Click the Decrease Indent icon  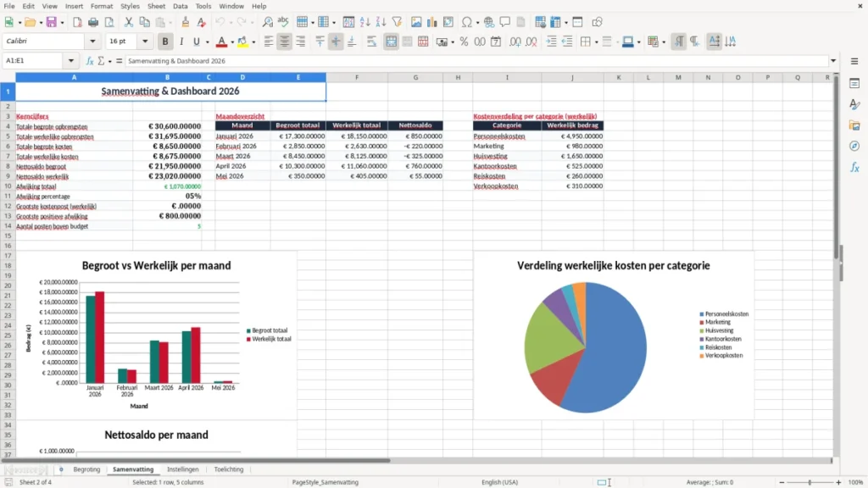point(567,42)
